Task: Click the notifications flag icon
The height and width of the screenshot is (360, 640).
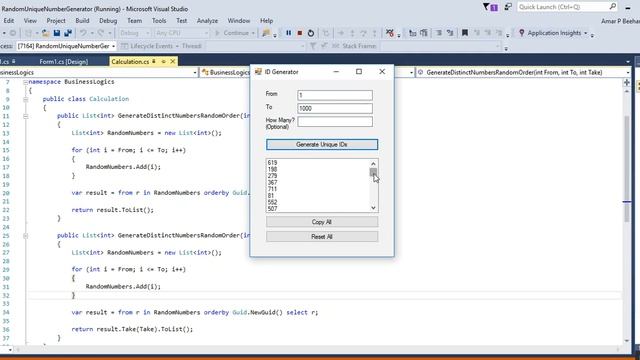Action: click(490, 7)
